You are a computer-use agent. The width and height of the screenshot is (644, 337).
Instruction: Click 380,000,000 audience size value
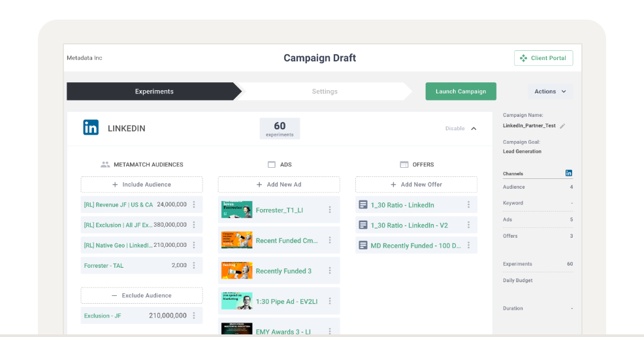click(x=170, y=225)
